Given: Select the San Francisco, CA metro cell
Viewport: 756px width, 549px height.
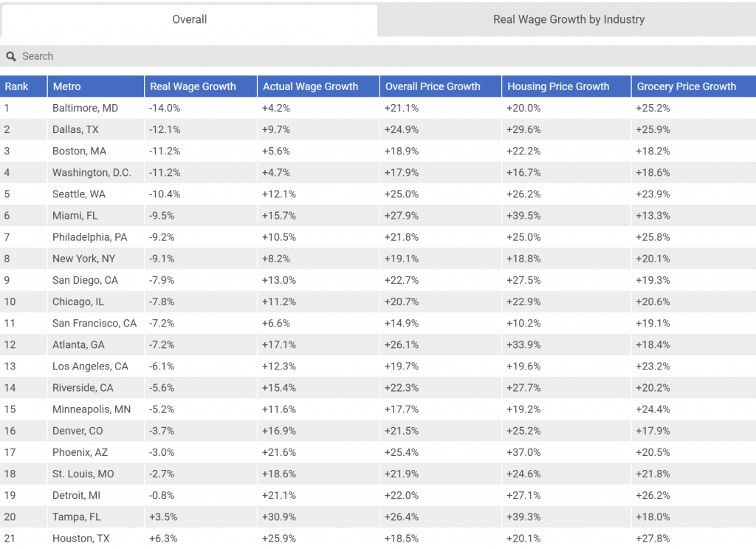Looking at the screenshot, I should [x=94, y=323].
